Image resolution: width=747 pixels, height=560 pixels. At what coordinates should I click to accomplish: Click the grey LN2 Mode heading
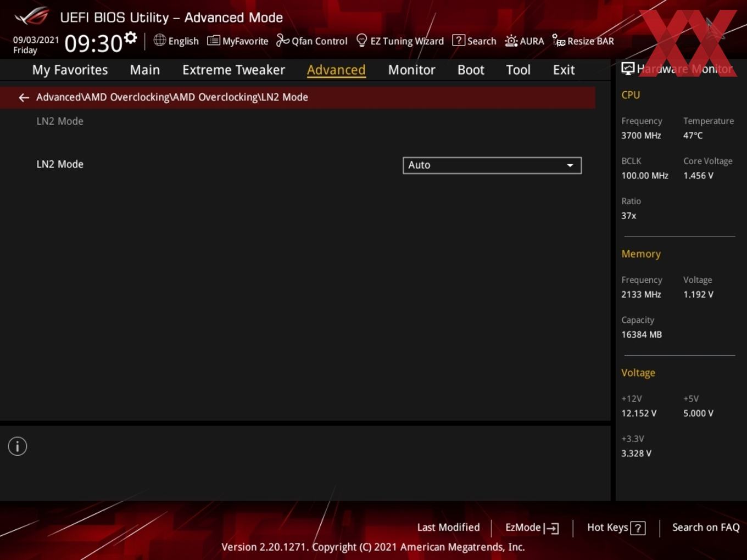(x=60, y=121)
